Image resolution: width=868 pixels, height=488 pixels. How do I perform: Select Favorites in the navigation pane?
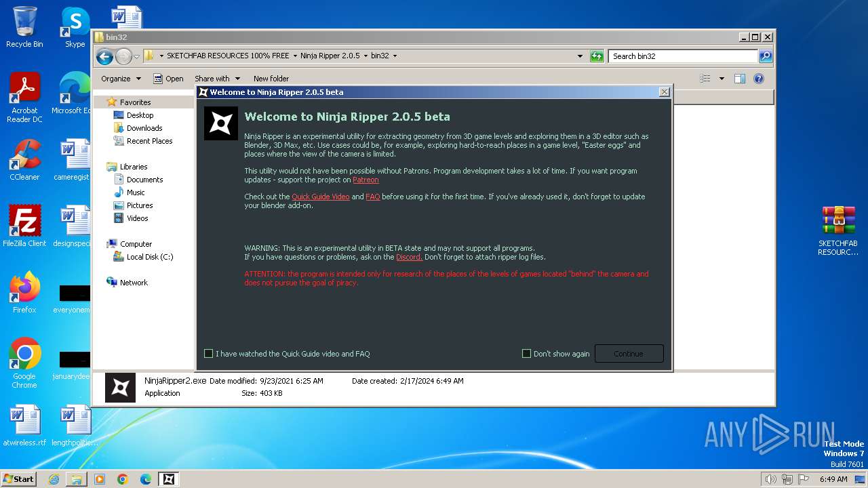tap(135, 102)
